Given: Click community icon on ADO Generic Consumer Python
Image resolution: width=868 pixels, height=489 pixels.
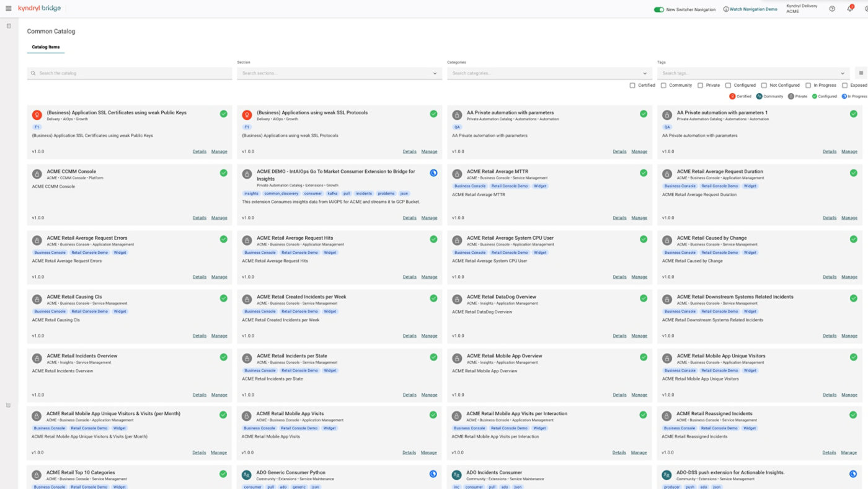Looking at the screenshot, I should click(247, 475).
